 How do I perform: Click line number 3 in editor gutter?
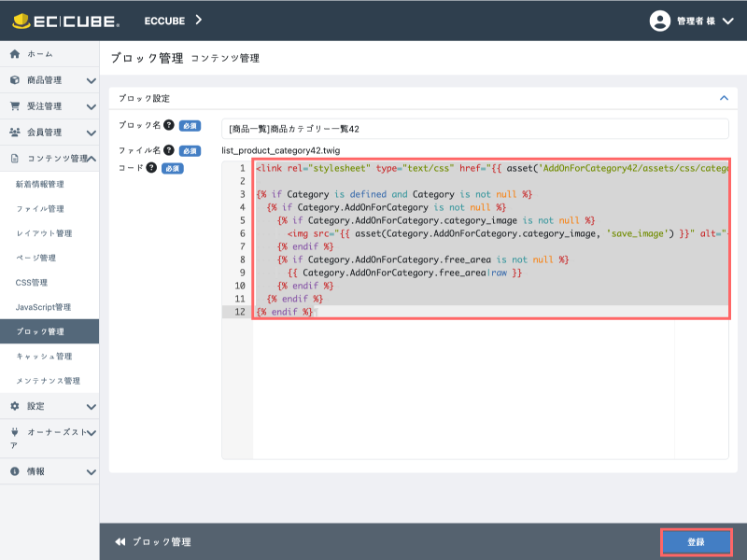242,194
